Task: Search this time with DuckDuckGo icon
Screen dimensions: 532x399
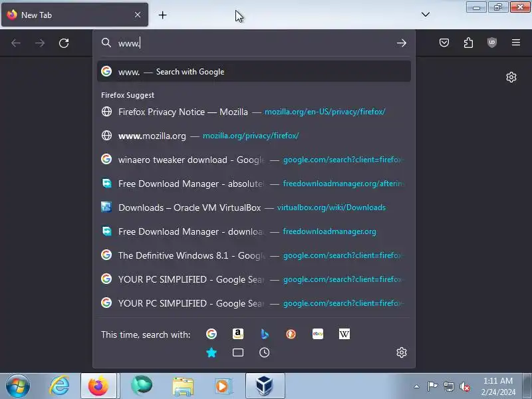Action: click(x=291, y=334)
